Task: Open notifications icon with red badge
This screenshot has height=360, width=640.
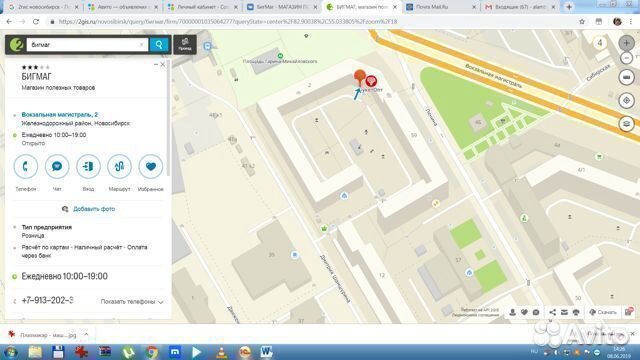Action: coord(629,312)
